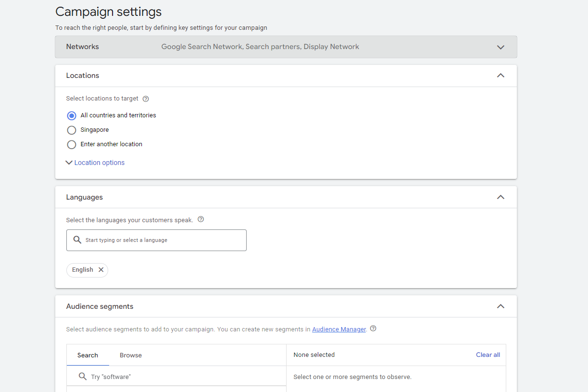The height and width of the screenshot is (392, 588).
Task: Click the magnifier icon in audience segment search
Action: (83, 377)
